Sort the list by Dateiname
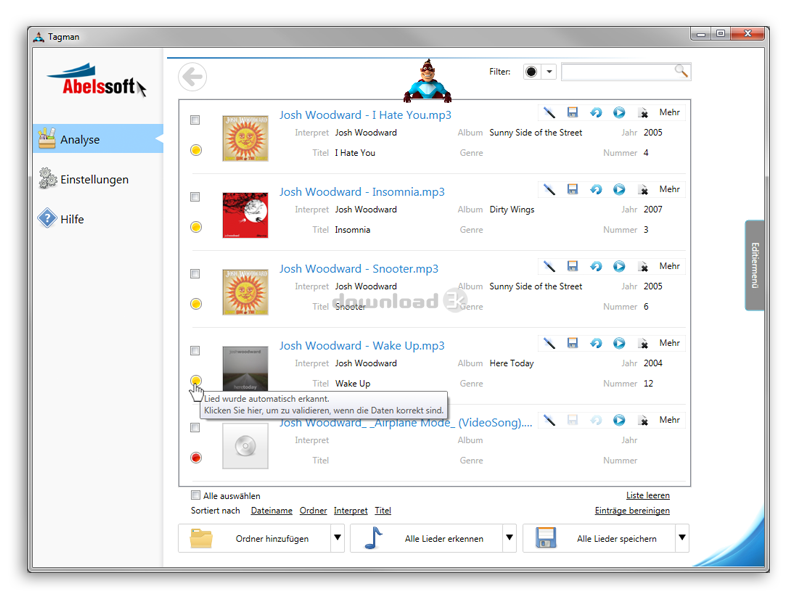This screenshot has height=600, width=800. click(271, 511)
